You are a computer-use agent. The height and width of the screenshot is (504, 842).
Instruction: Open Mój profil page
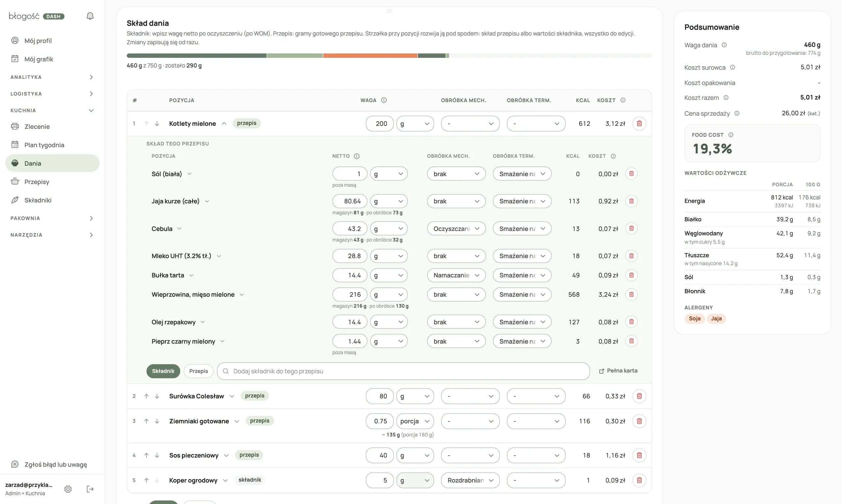(x=52, y=41)
